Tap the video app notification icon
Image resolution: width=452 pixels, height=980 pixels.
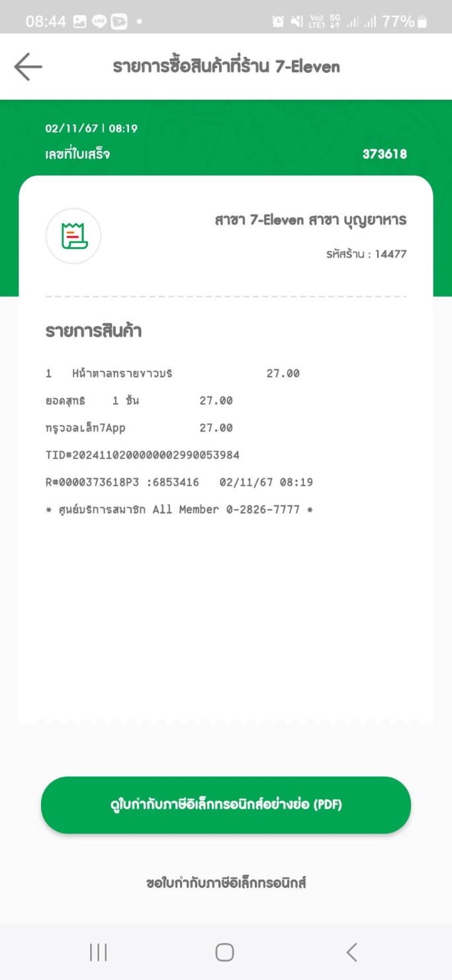tap(119, 21)
